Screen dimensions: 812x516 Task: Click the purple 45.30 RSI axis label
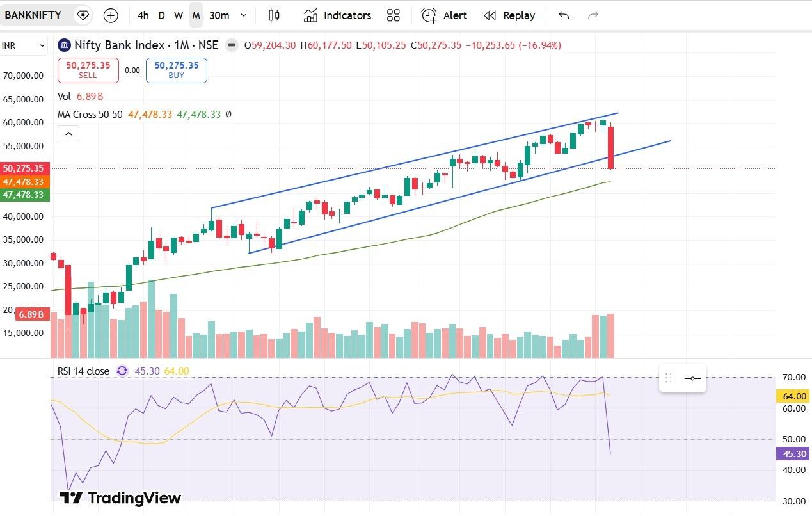point(792,453)
